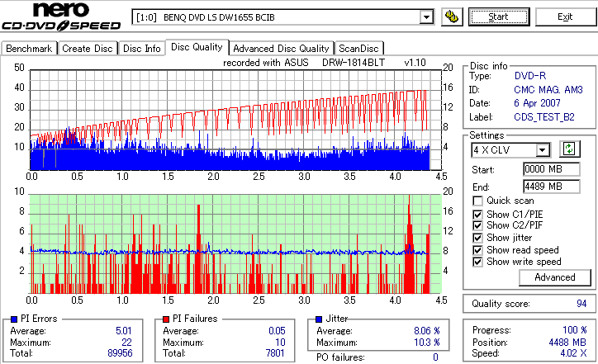
Task: Click the blue PI Errors legend square
Action: click(15, 319)
